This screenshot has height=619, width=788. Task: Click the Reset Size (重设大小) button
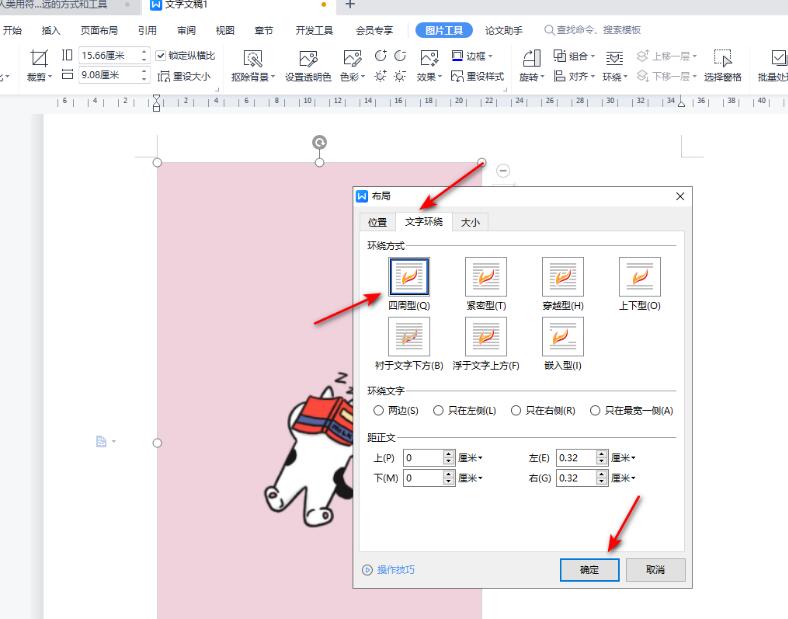(x=184, y=76)
